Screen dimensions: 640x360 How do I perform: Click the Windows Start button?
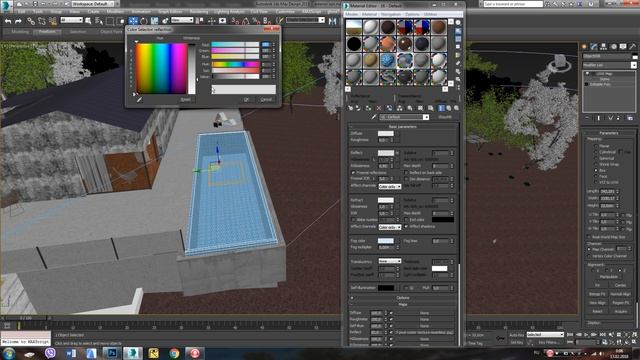tap(9, 353)
